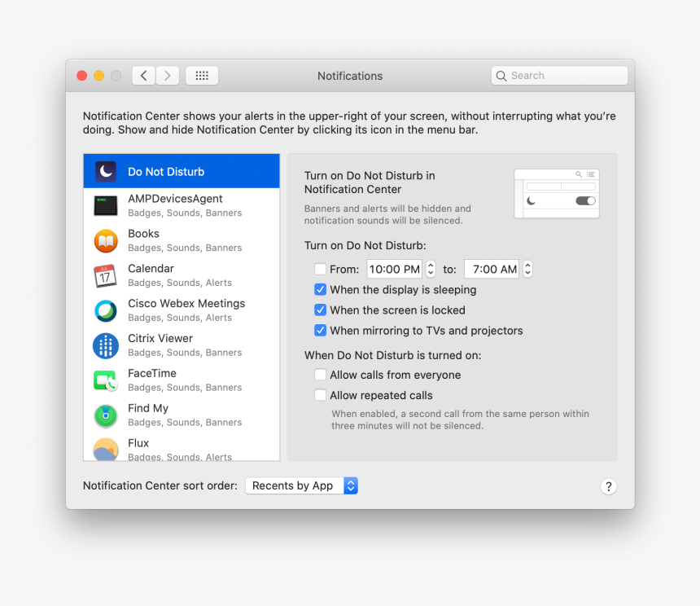
Task: Enable the From/To Do Not Disturb schedule
Action: (x=320, y=269)
